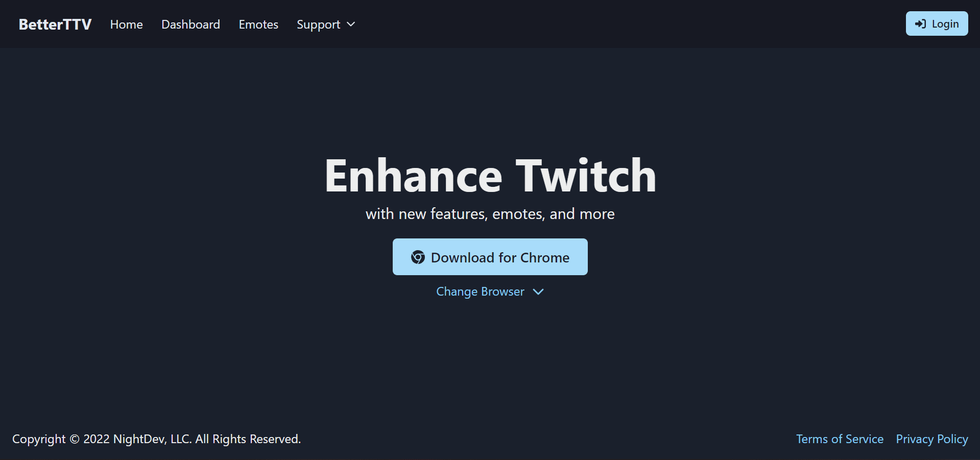Screen dimensions: 980x460
Task: Click Home in the navigation header
Action: pos(126,24)
